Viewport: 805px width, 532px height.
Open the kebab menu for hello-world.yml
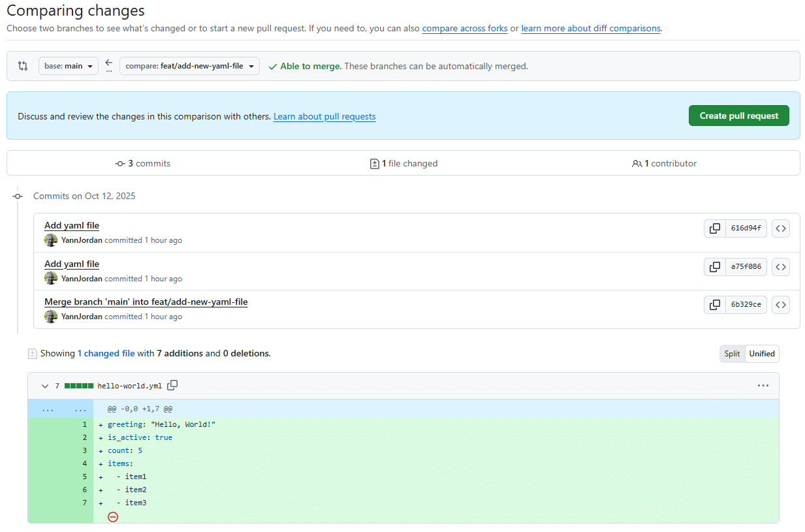763,385
